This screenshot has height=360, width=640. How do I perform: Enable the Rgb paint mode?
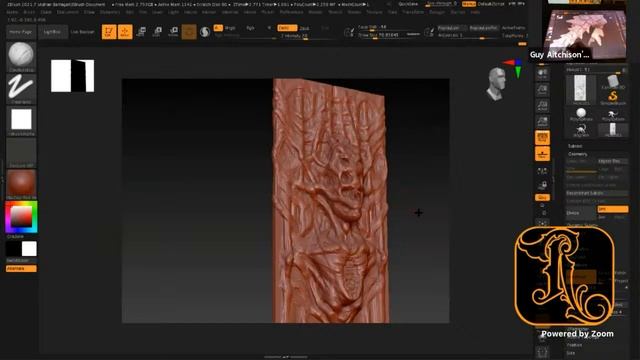(x=250, y=28)
